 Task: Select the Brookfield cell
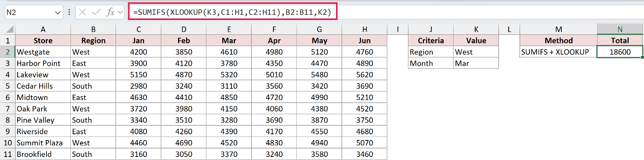click(x=43, y=154)
